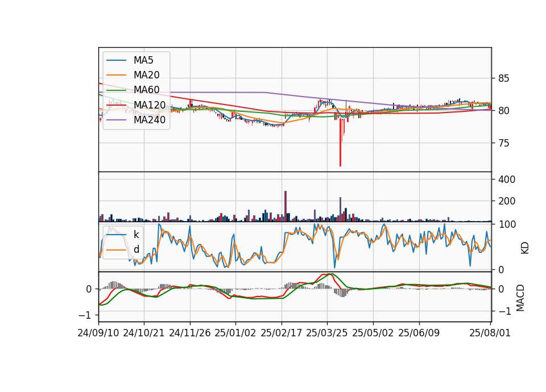Click the long red candlestick spike
Screen dimensions: 546x392
pyautogui.click(x=340, y=143)
